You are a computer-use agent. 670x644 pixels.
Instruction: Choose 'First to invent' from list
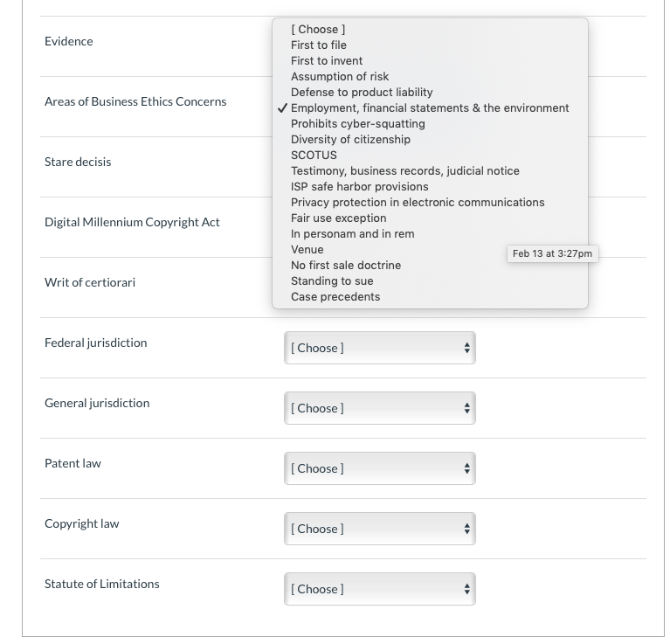coord(327,61)
